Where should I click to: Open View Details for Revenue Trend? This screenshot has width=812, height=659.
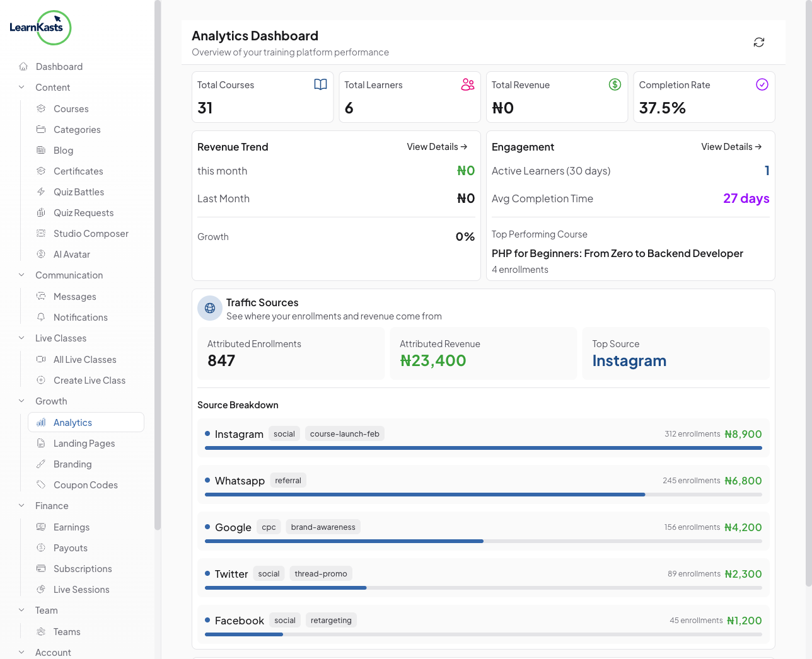(x=437, y=146)
